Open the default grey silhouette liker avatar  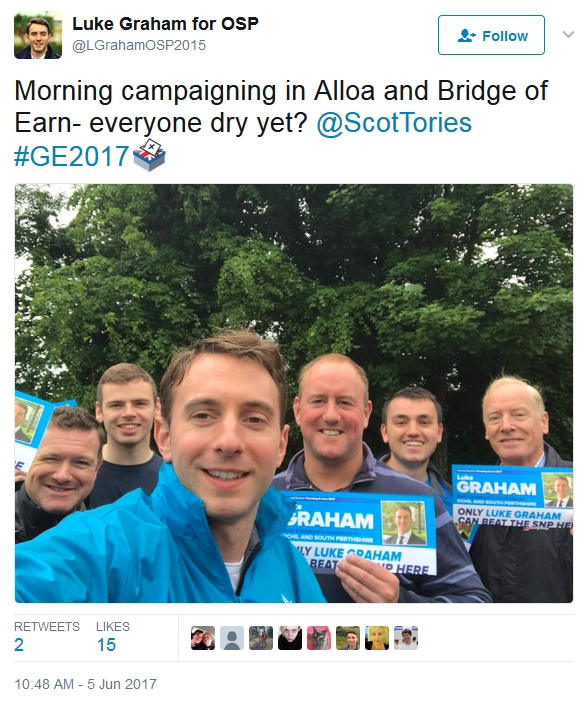click(232, 638)
